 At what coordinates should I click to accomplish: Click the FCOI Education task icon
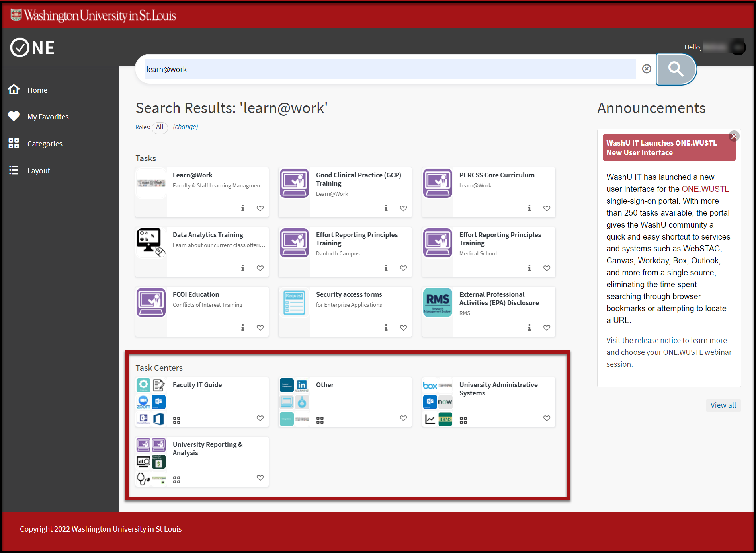151,302
